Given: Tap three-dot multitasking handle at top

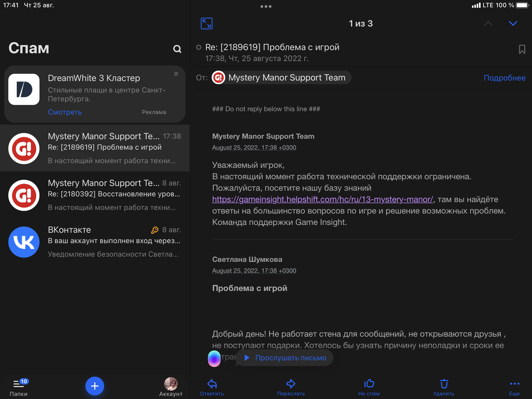Looking at the screenshot, I should coord(266,6).
